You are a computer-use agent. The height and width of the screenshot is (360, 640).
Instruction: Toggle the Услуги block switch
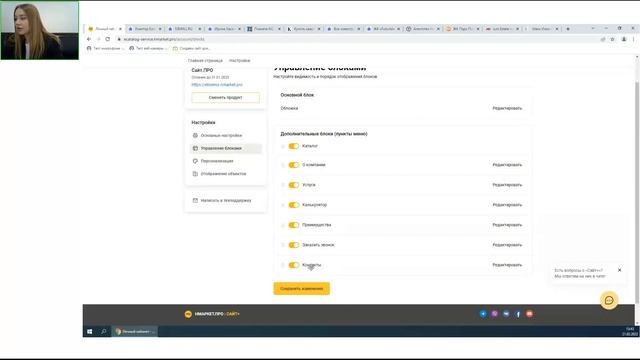click(293, 185)
